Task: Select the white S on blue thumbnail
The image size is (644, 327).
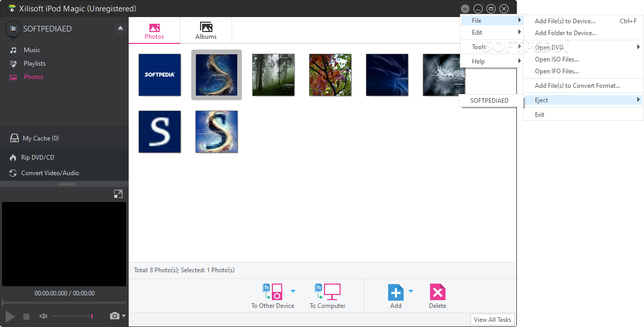Action: coord(160,132)
